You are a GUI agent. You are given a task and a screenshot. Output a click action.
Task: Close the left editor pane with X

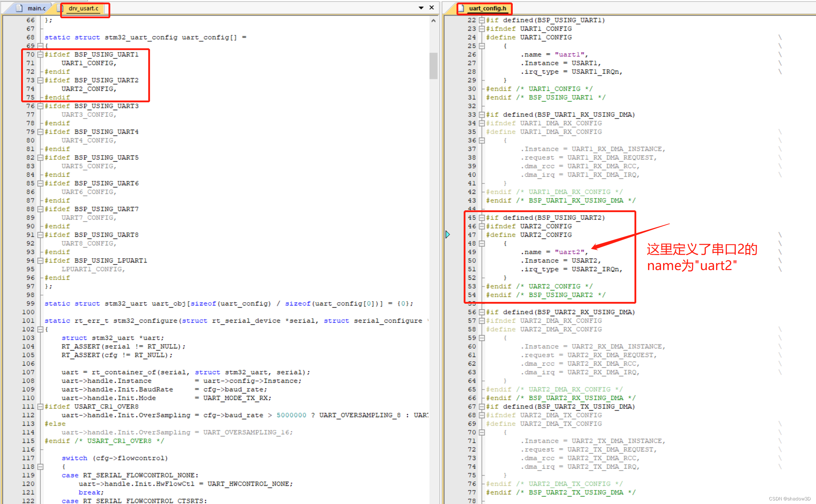coord(432,8)
